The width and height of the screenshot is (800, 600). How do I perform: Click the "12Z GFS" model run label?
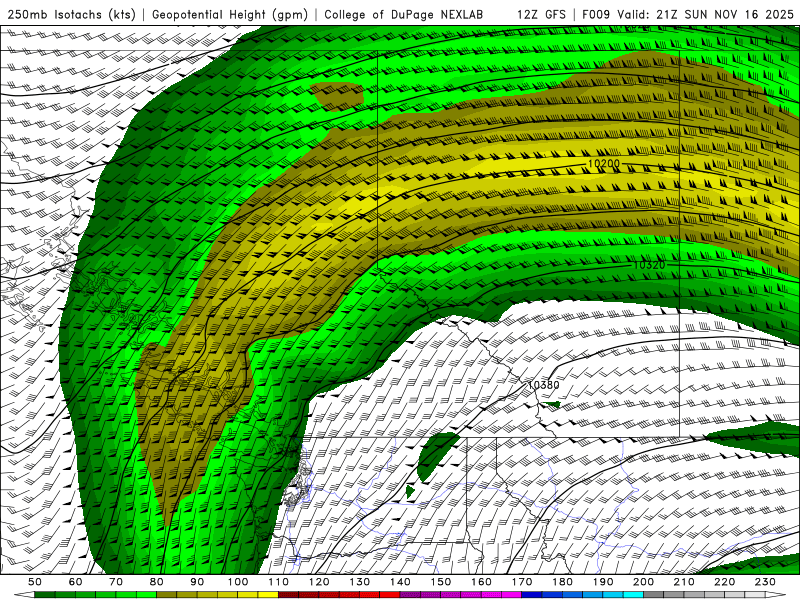[541, 14]
